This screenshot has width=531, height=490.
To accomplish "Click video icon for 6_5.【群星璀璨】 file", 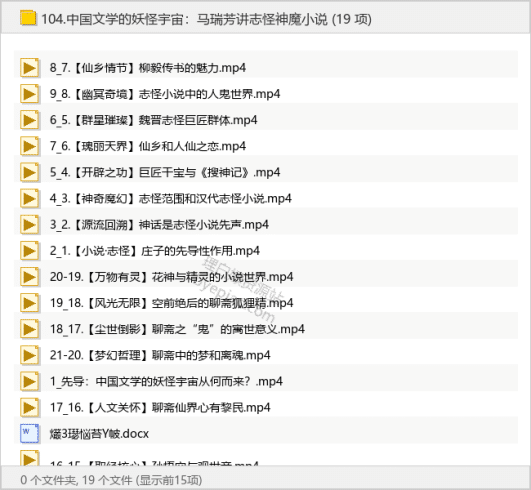I will click(x=29, y=120).
